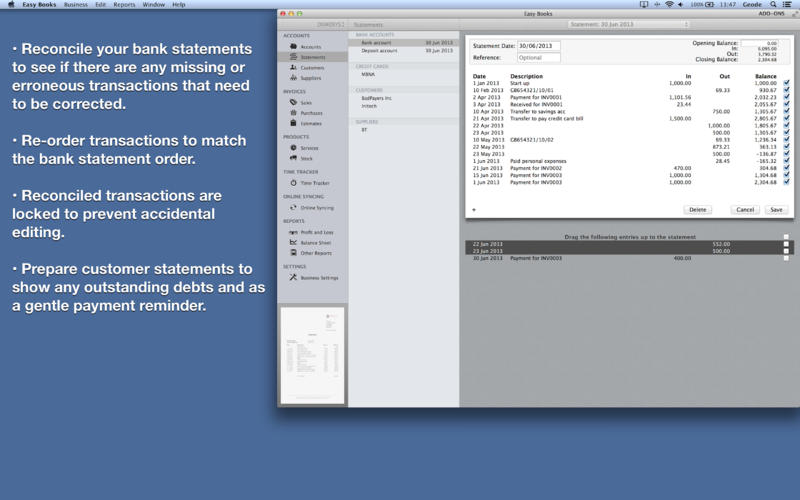The image size is (800, 500).
Task: Open the Statement: 30 Jun 2013 dropdown
Action: click(x=629, y=24)
